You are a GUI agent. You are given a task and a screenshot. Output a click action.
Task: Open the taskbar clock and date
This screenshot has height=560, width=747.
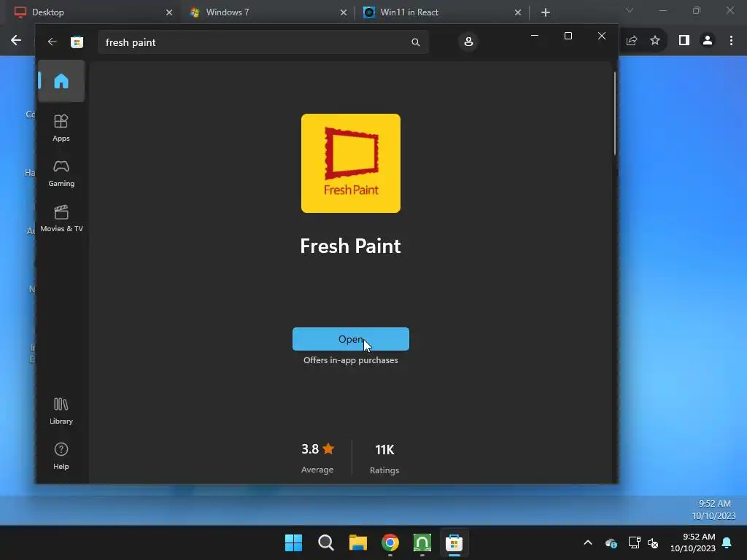coord(693,542)
